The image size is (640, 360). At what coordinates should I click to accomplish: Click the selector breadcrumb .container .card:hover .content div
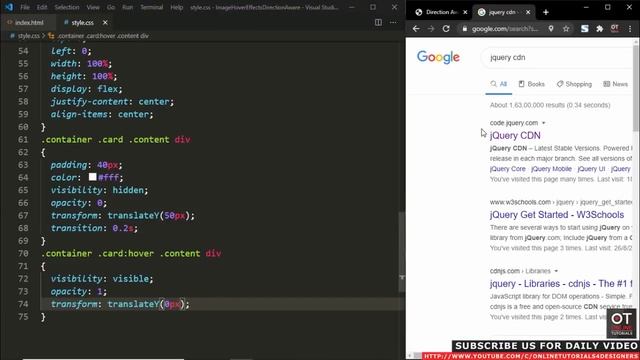pyautogui.click(x=103, y=36)
